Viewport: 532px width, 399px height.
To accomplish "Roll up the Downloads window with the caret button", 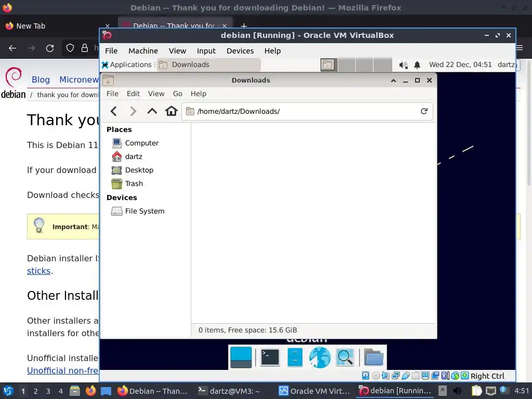I will click(394, 81).
